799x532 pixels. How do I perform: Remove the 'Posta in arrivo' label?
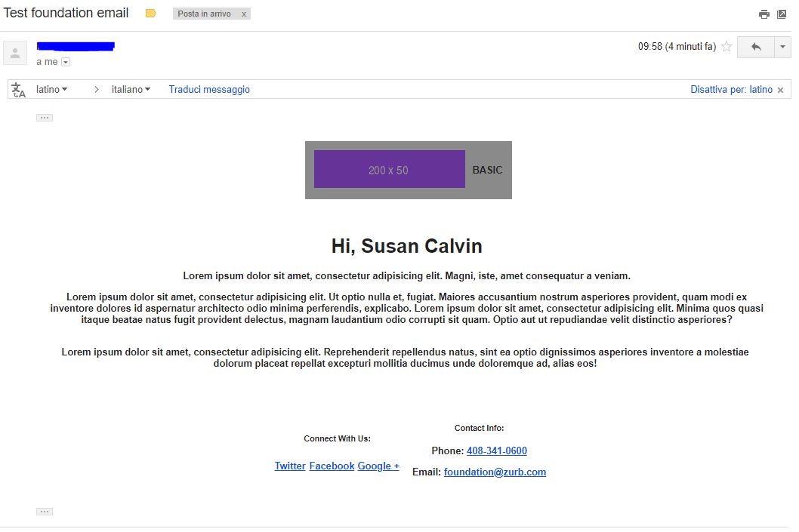[243, 13]
